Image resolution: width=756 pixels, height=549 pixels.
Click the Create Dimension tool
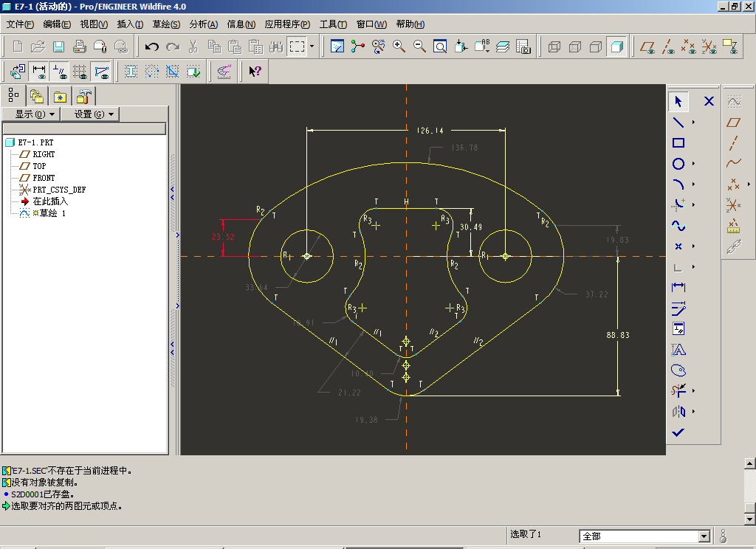point(678,287)
